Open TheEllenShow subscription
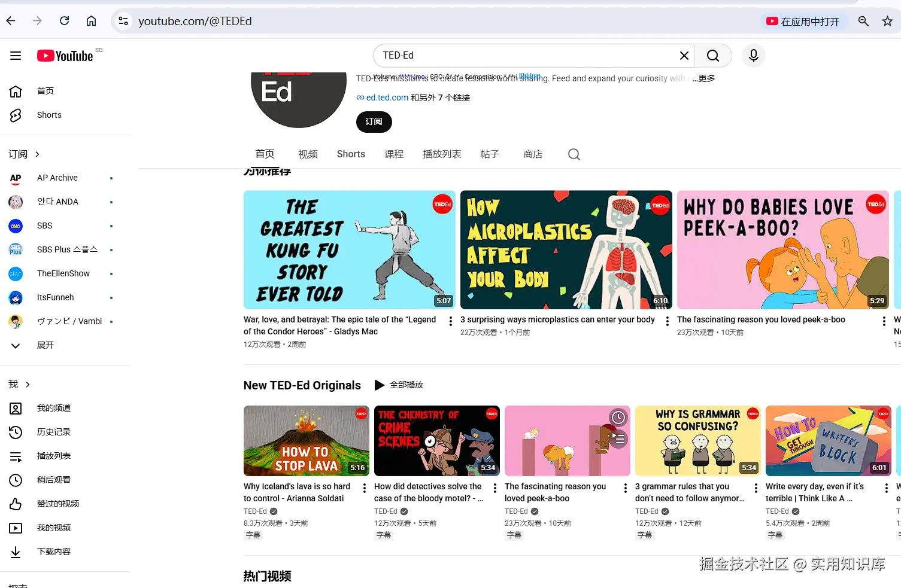 (65, 273)
